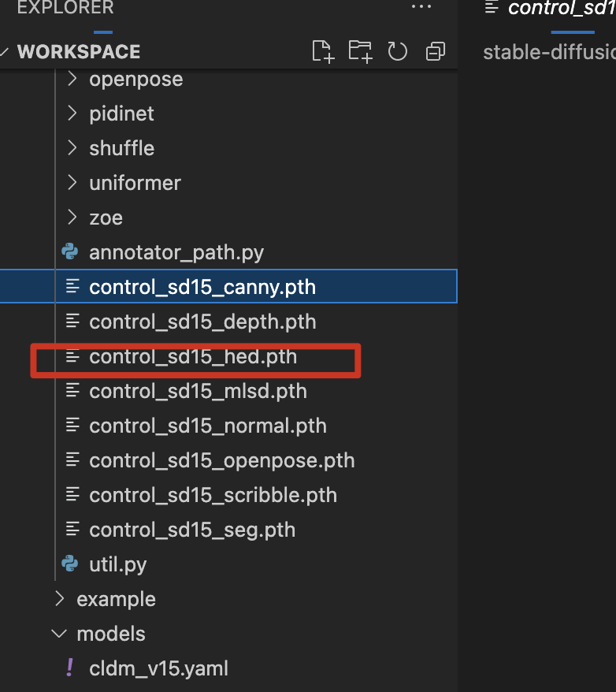This screenshot has height=692, width=616.
Task: Expand the example folder
Action: tap(60, 599)
